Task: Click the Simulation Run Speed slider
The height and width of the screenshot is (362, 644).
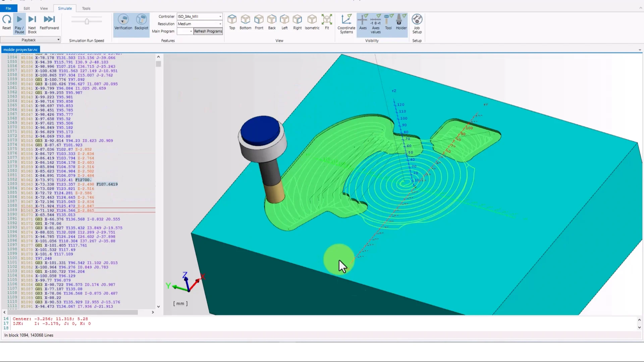Action: coord(87,21)
